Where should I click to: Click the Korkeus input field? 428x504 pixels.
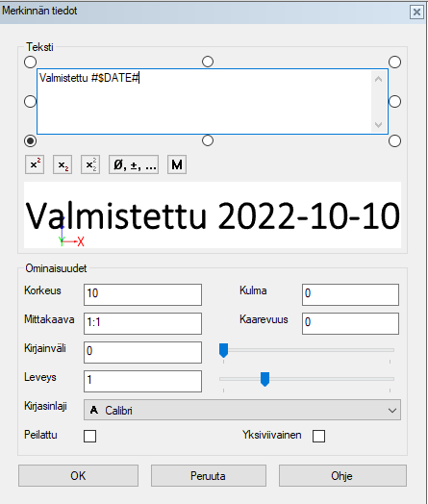tap(142, 294)
